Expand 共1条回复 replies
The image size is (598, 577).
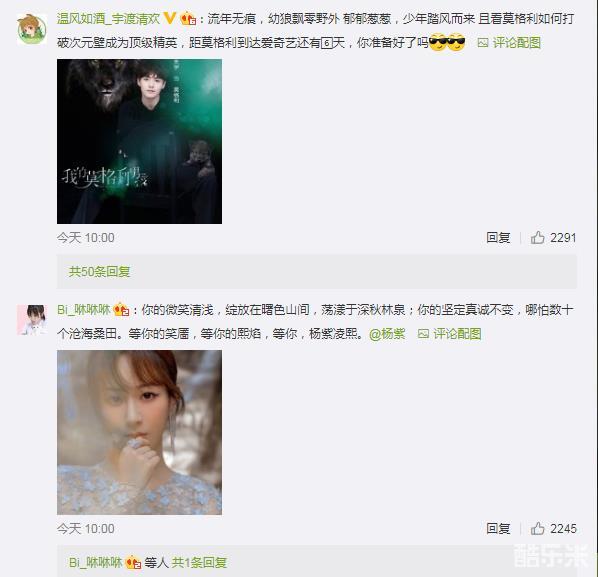pos(199,562)
